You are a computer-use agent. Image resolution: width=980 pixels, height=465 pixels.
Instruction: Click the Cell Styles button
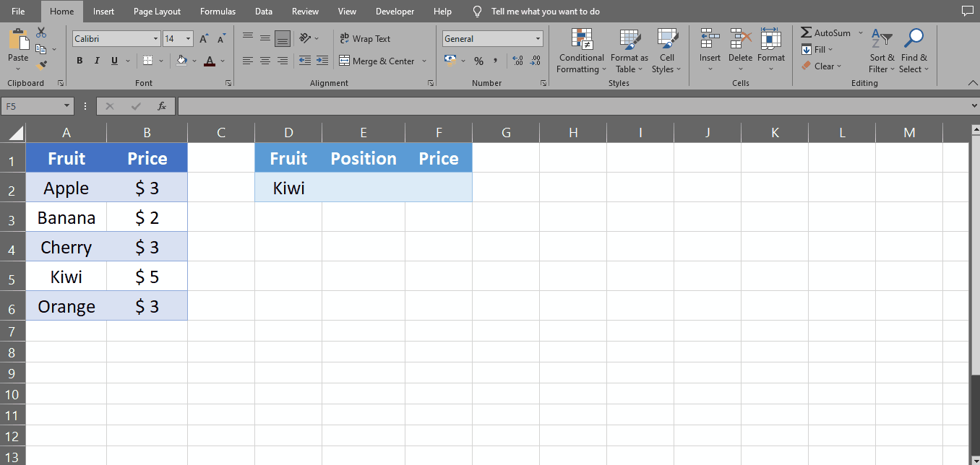point(666,51)
